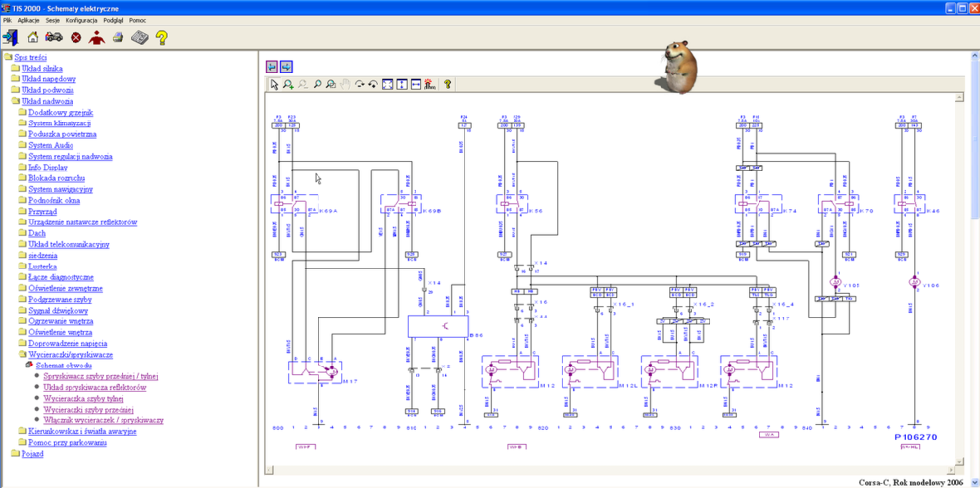Click the vehicle selection car icon
The width and height of the screenshot is (980, 488).
(54, 38)
